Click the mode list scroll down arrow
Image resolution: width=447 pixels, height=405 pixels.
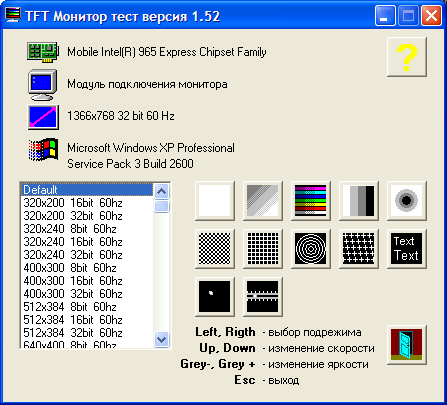pos(162,339)
